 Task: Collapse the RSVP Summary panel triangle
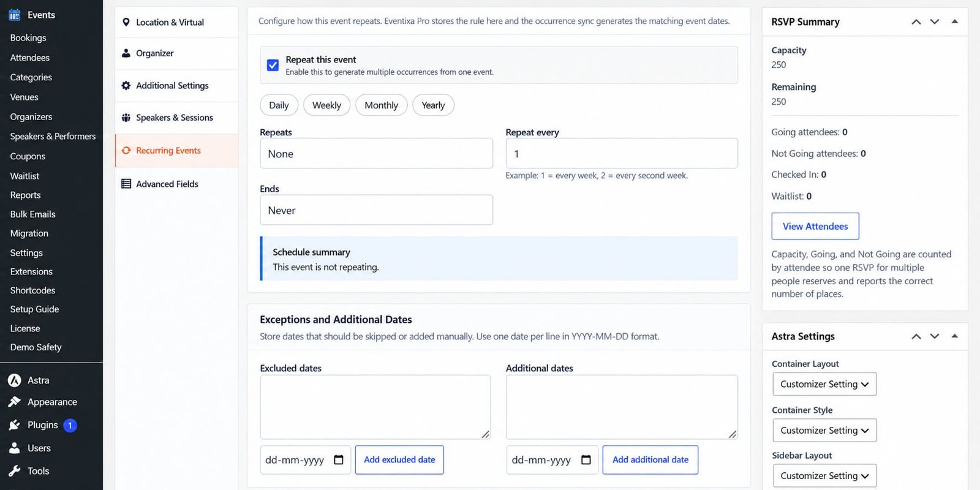(954, 21)
